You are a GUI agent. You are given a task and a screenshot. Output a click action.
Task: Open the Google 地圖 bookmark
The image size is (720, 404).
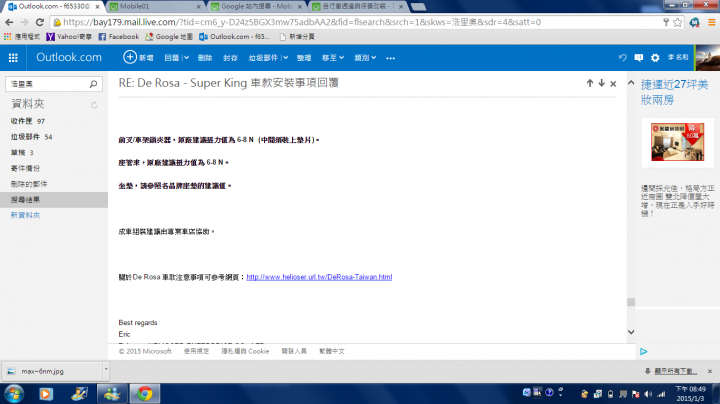click(169, 36)
